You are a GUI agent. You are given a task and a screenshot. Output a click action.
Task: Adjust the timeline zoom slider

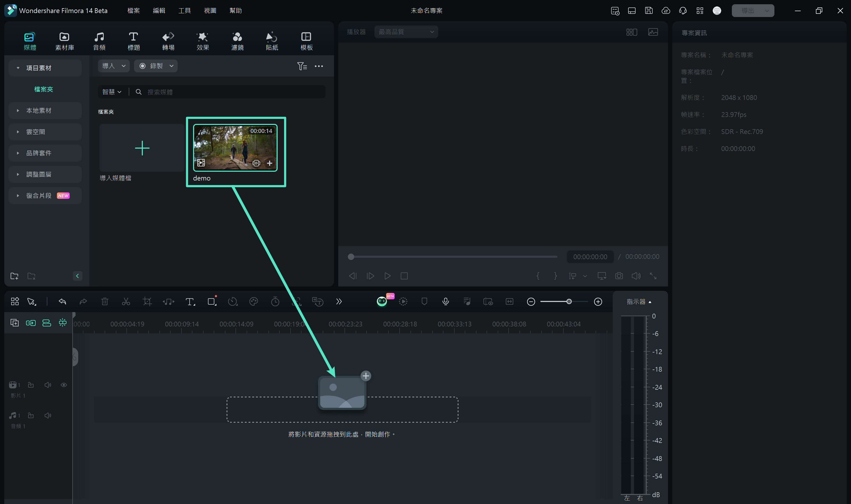click(569, 302)
